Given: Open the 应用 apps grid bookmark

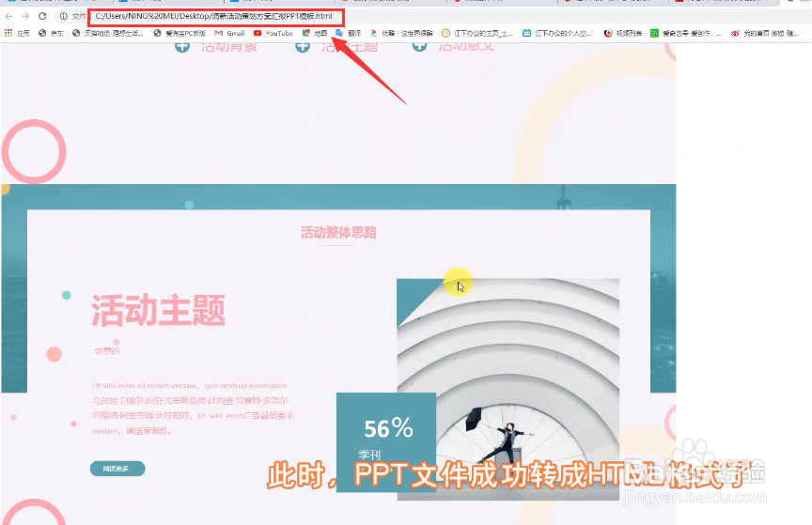Looking at the screenshot, I should 17,33.
